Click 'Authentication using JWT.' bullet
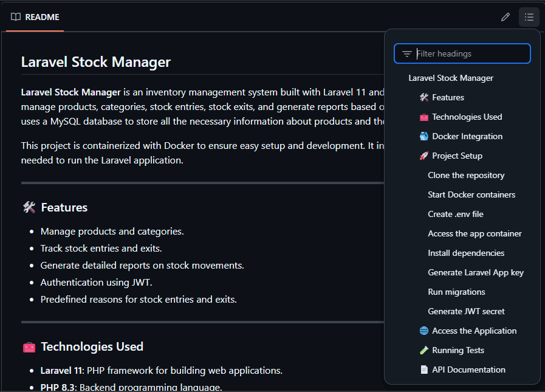Image resolution: width=545 pixels, height=392 pixels. click(x=96, y=283)
